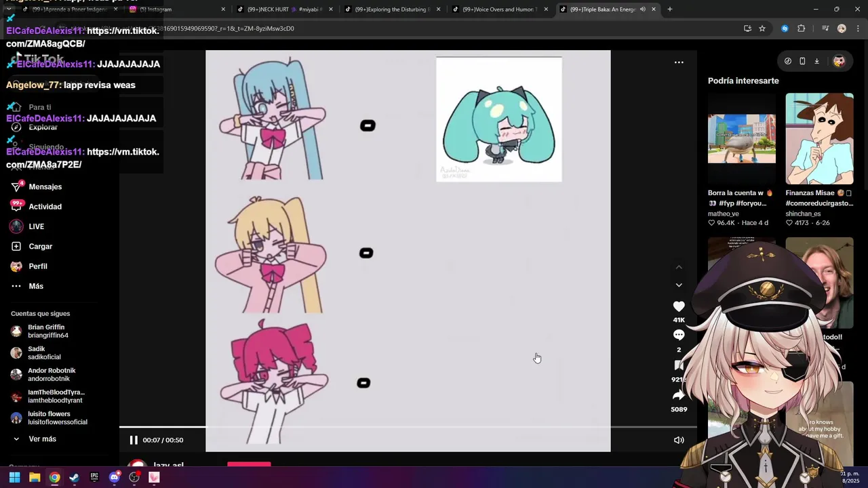
Task: Open the Chrome profile avatar in the toolbar
Action: coord(842,28)
